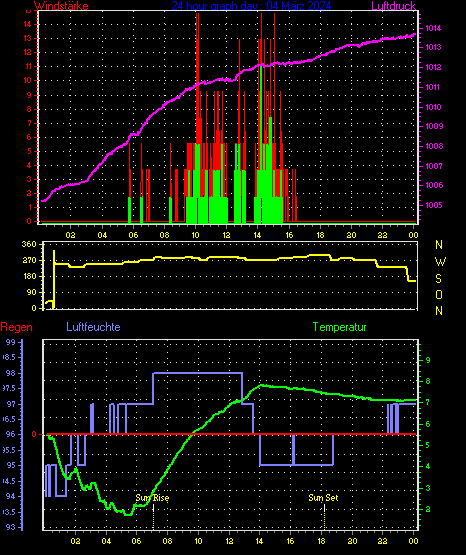
Task: Click the Luftfeuchte legend label
Action: pos(93,327)
